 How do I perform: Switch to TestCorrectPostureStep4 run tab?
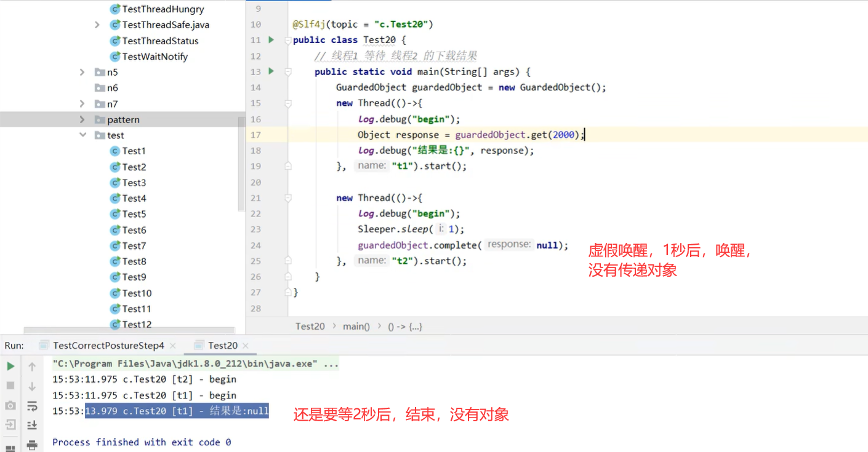(108, 346)
